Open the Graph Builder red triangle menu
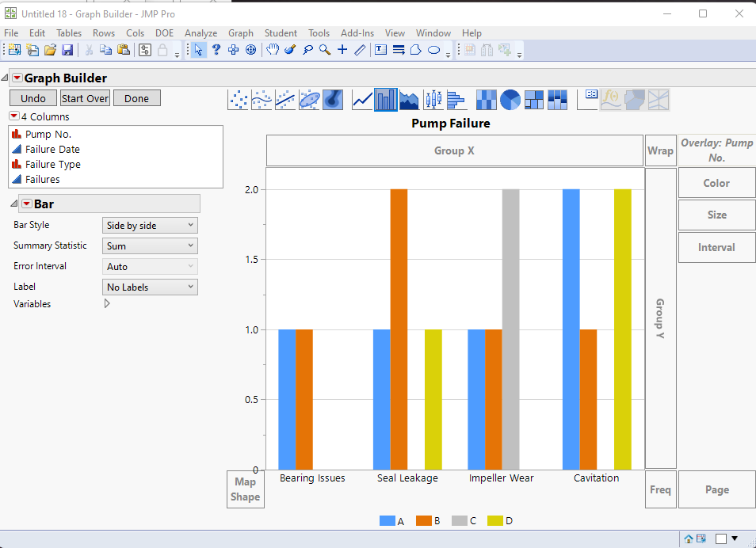The image size is (756, 548). [17, 78]
